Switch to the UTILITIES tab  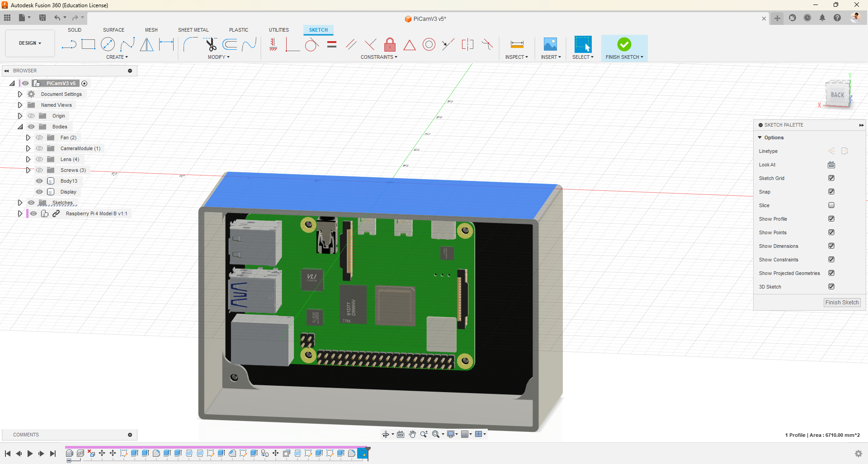coord(279,30)
